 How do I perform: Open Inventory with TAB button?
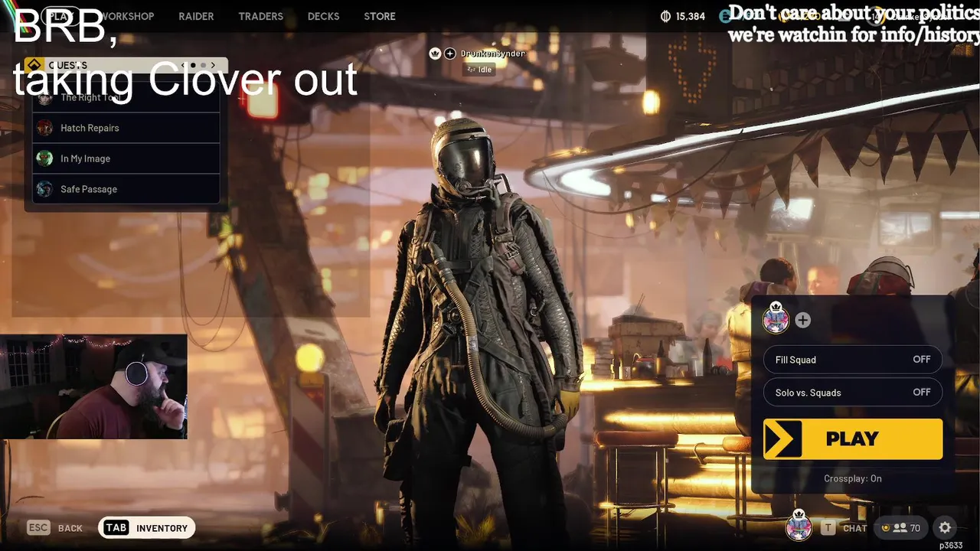pos(147,528)
